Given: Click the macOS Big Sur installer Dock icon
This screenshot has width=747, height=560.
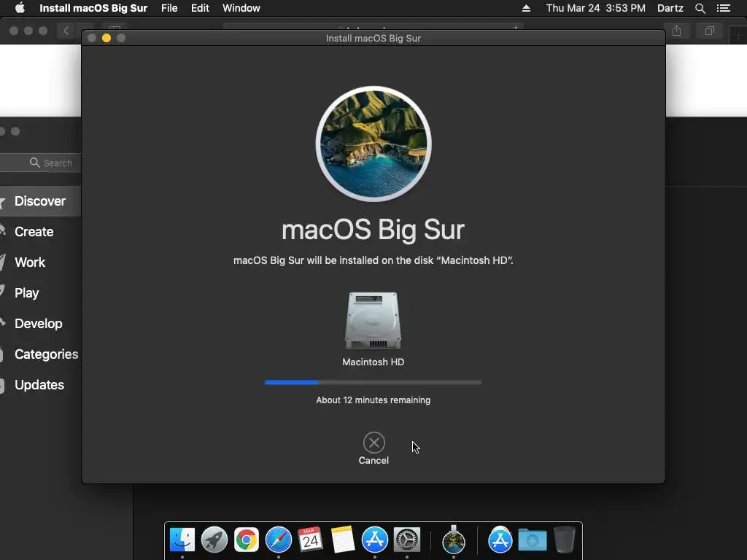Looking at the screenshot, I should [454, 540].
